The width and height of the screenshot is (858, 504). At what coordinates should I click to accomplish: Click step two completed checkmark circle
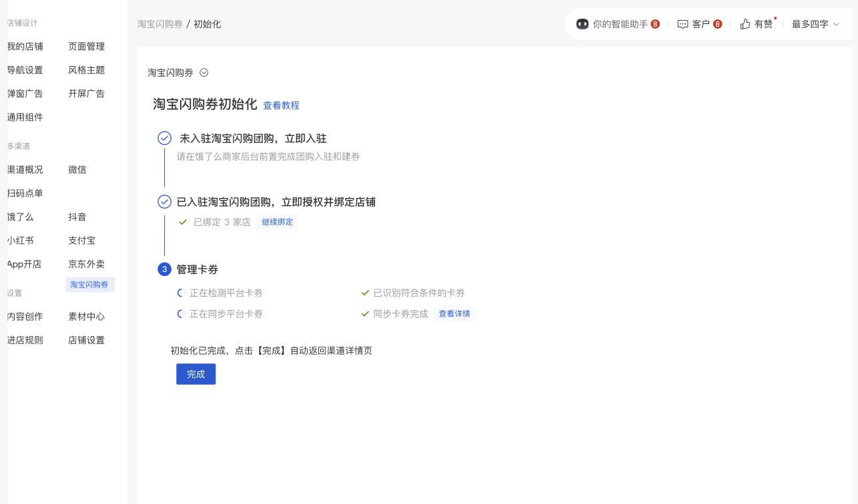coord(164,201)
